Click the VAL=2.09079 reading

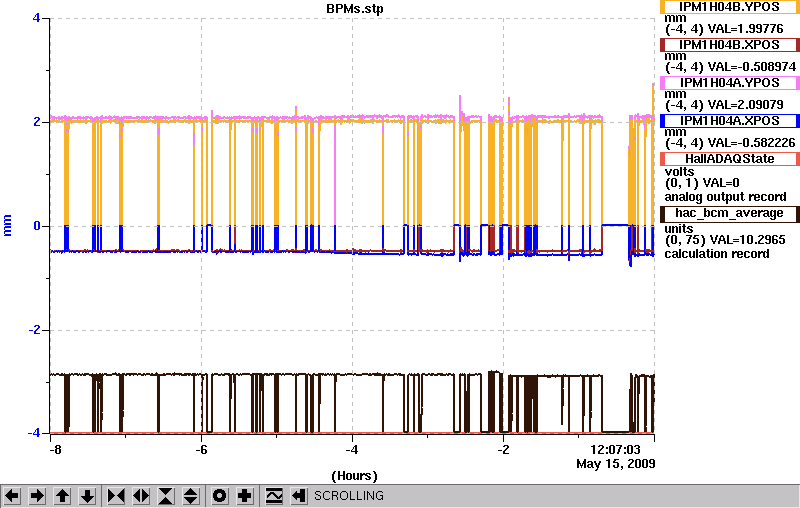tap(745, 105)
